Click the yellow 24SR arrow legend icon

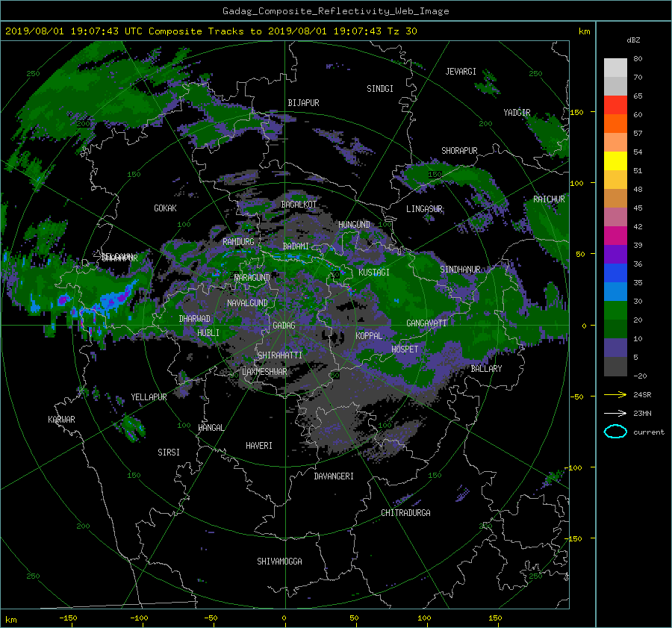coord(615,394)
